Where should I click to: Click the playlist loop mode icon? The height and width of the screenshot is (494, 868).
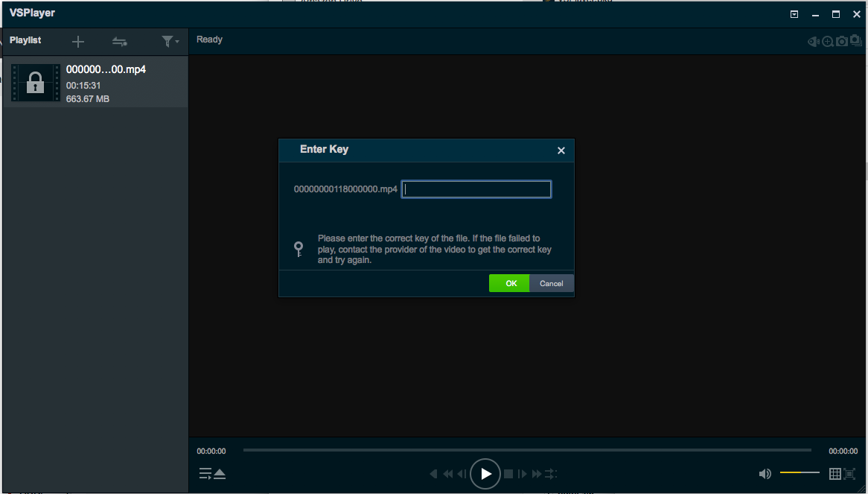click(x=119, y=42)
